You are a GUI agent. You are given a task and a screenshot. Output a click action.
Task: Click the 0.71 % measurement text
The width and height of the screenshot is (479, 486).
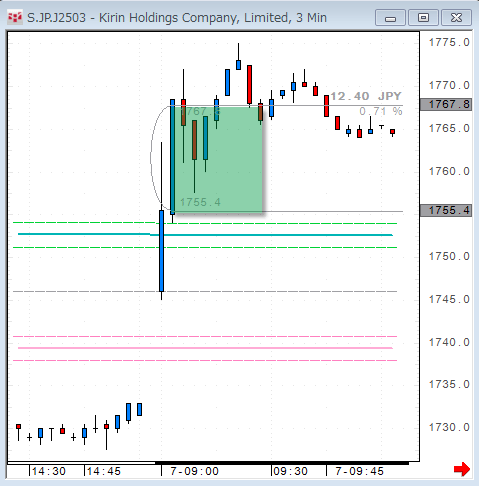(x=381, y=111)
